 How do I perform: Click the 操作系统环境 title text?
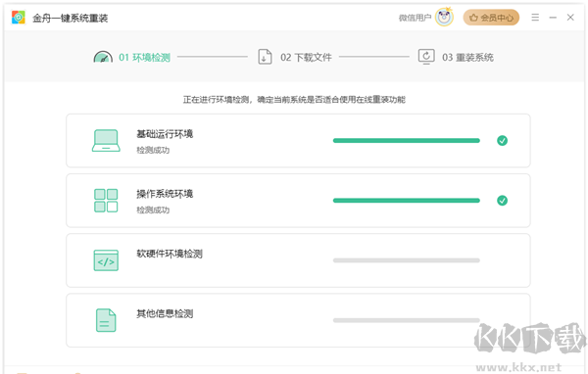point(165,194)
